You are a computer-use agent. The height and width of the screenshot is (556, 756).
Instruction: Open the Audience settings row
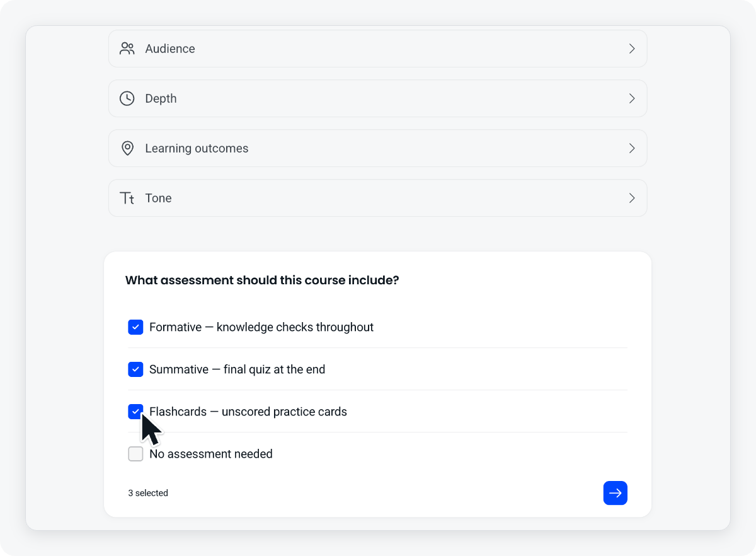378,49
